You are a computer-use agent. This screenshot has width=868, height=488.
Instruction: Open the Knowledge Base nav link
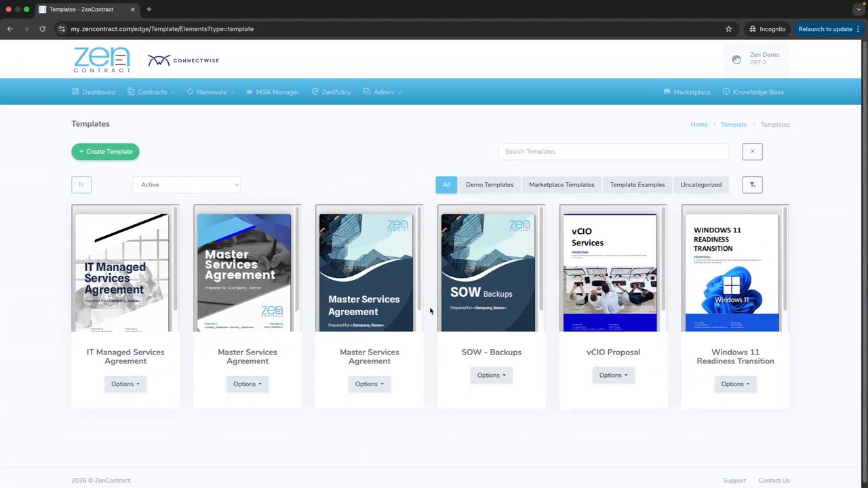pyautogui.click(x=753, y=92)
